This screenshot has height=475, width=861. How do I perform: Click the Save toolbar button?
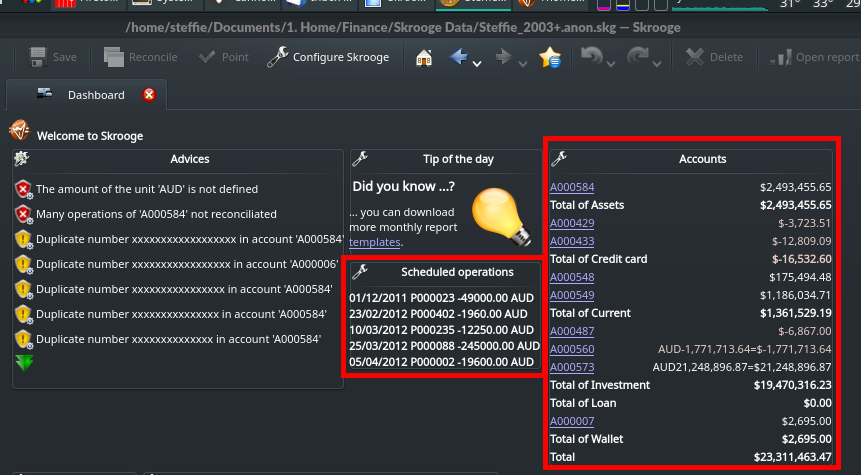(x=53, y=57)
